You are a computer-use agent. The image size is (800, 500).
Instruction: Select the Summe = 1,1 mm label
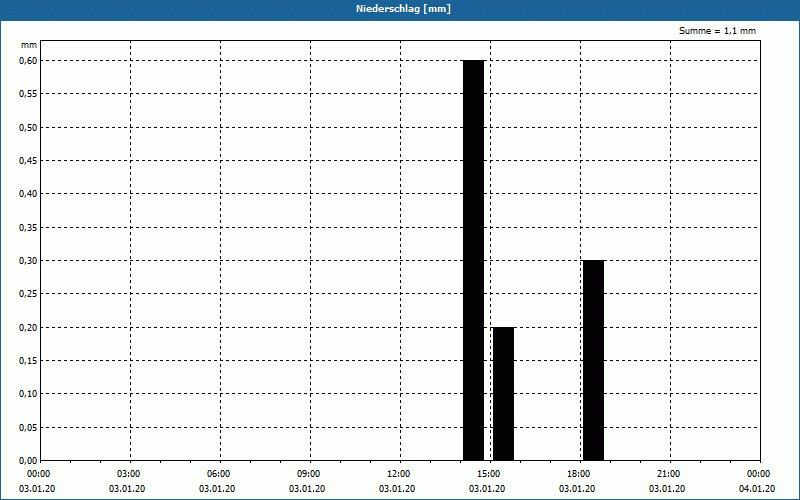(x=717, y=31)
